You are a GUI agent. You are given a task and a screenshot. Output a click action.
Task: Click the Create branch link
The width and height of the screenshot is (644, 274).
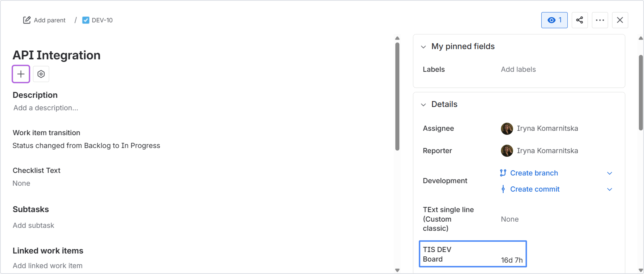[x=534, y=173]
